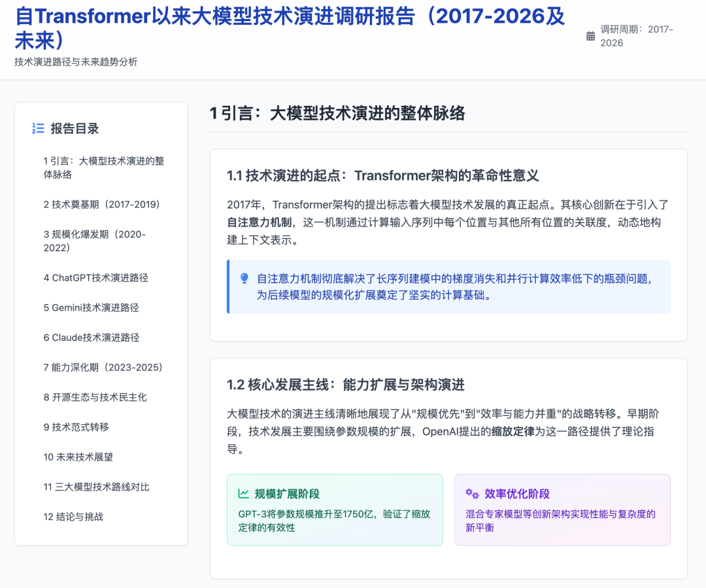Image resolution: width=706 pixels, height=588 pixels.
Task: Select 4 ChatGPT技术演进路径 in sidebar
Action: click(95, 278)
